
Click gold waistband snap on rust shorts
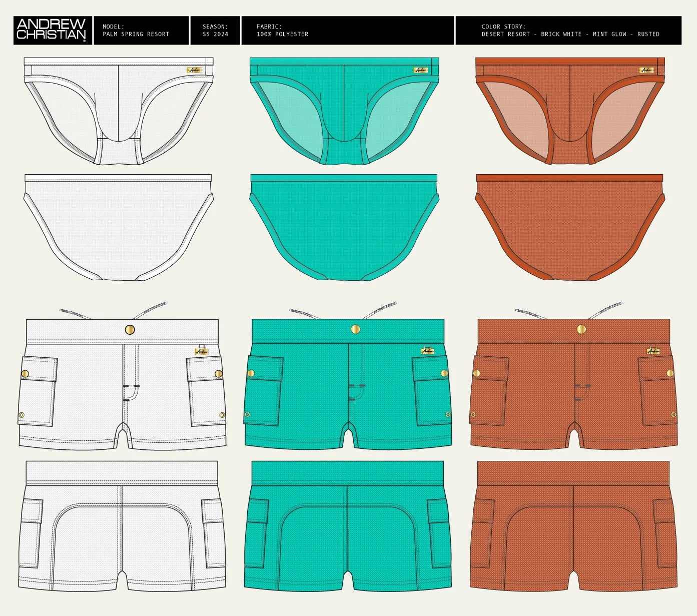[x=581, y=329]
